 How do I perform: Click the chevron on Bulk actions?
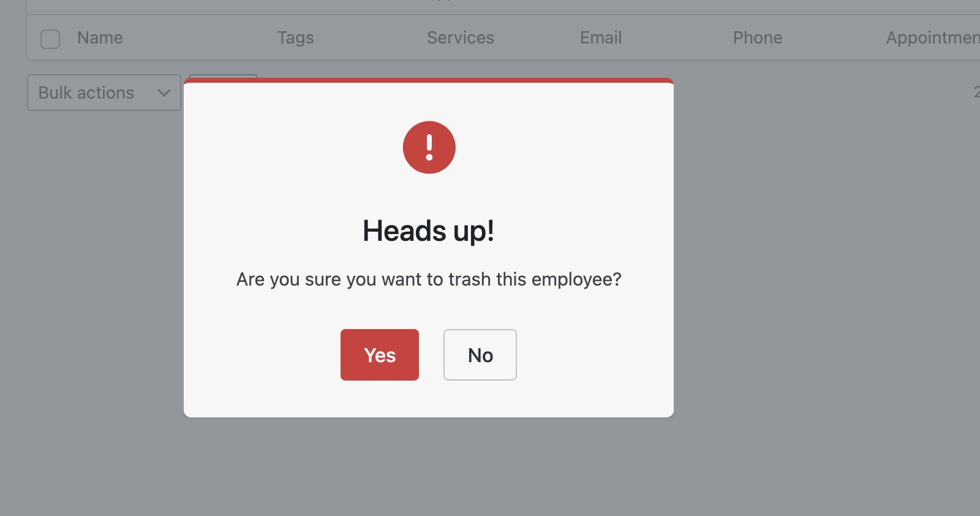click(163, 93)
